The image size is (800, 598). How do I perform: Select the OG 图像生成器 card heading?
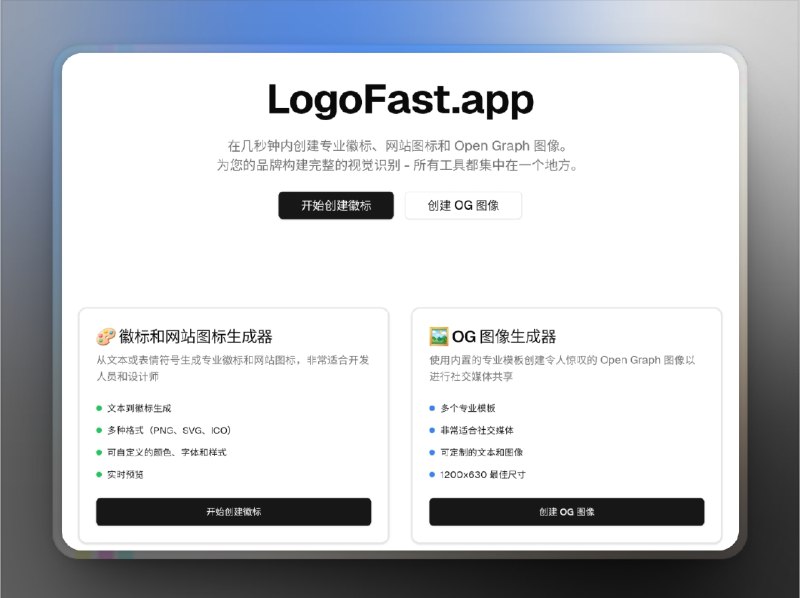tap(503, 336)
